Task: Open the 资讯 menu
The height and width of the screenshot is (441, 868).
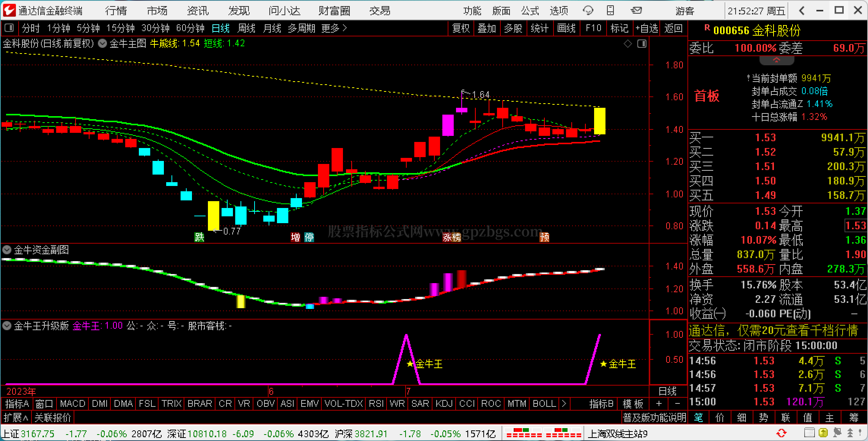Action: tap(198, 11)
